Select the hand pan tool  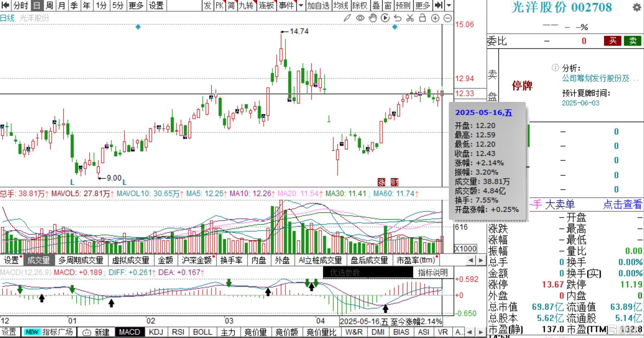(x=373, y=18)
